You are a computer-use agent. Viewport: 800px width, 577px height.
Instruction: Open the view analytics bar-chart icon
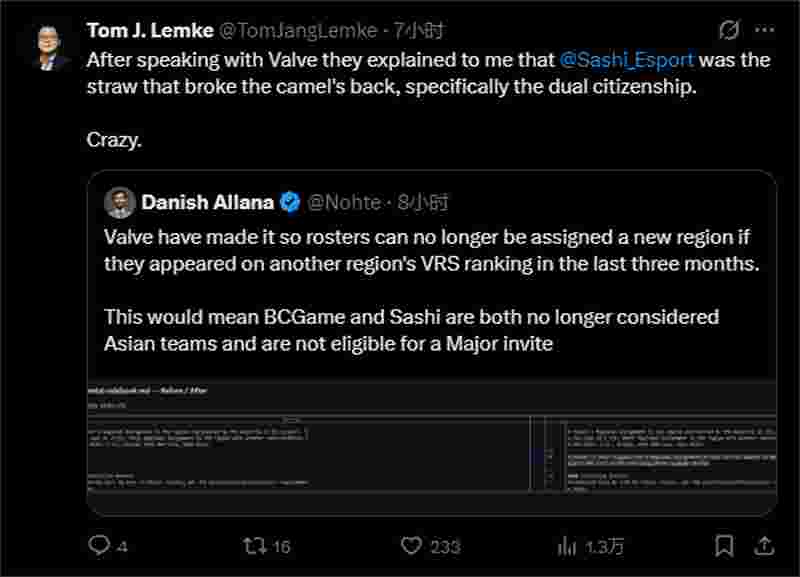pos(566,546)
